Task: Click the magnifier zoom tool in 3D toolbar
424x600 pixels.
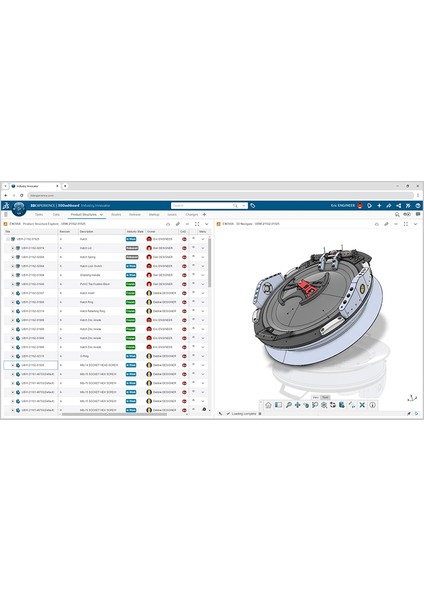Action: pos(289,405)
